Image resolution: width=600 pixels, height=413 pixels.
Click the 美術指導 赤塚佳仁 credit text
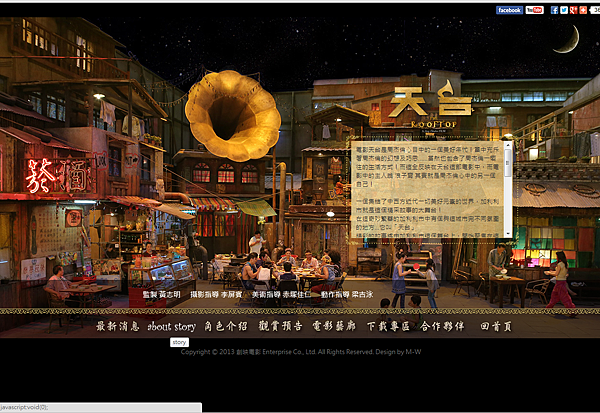(x=281, y=295)
